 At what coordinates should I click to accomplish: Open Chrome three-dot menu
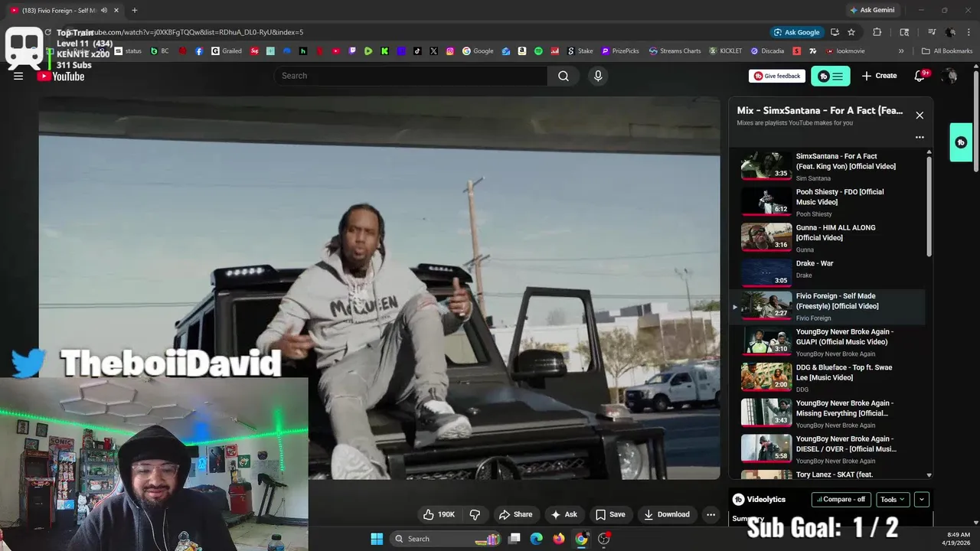point(969,32)
